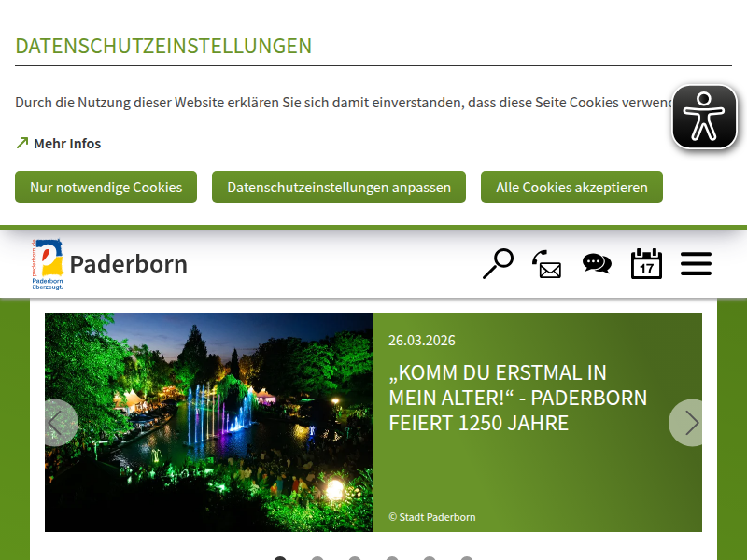Select the third carousel indicator dot
Screen dimensions: 747x560
tap(355, 558)
